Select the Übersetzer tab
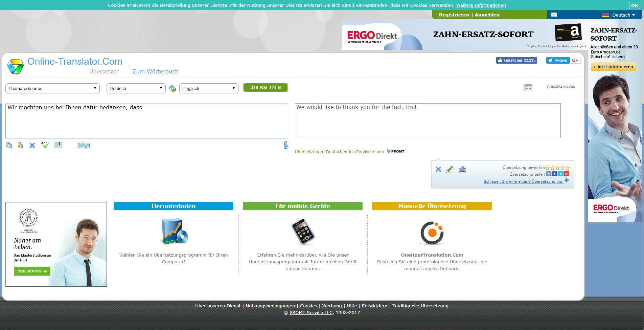 pyautogui.click(x=104, y=71)
